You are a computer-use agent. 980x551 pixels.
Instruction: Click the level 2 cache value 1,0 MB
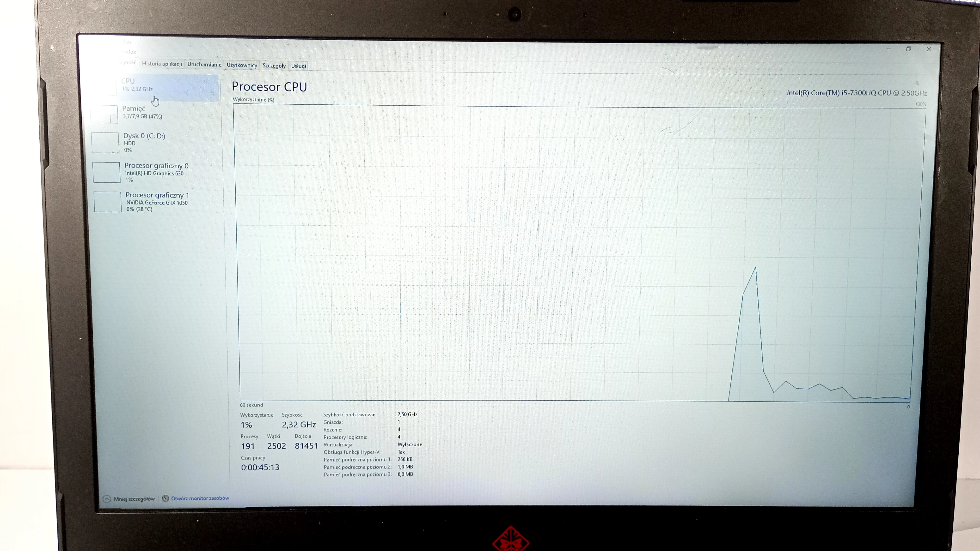[405, 467]
